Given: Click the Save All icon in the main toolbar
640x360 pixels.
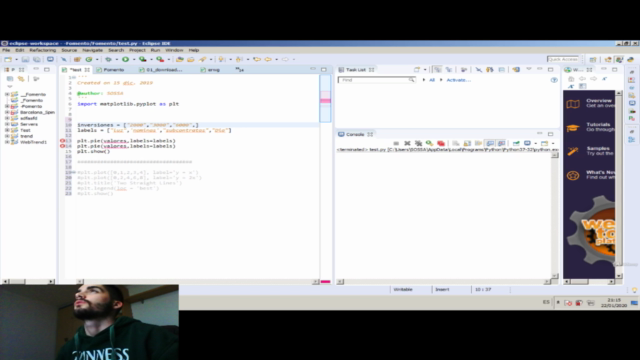Looking at the screenshot, I should (37, 60).
